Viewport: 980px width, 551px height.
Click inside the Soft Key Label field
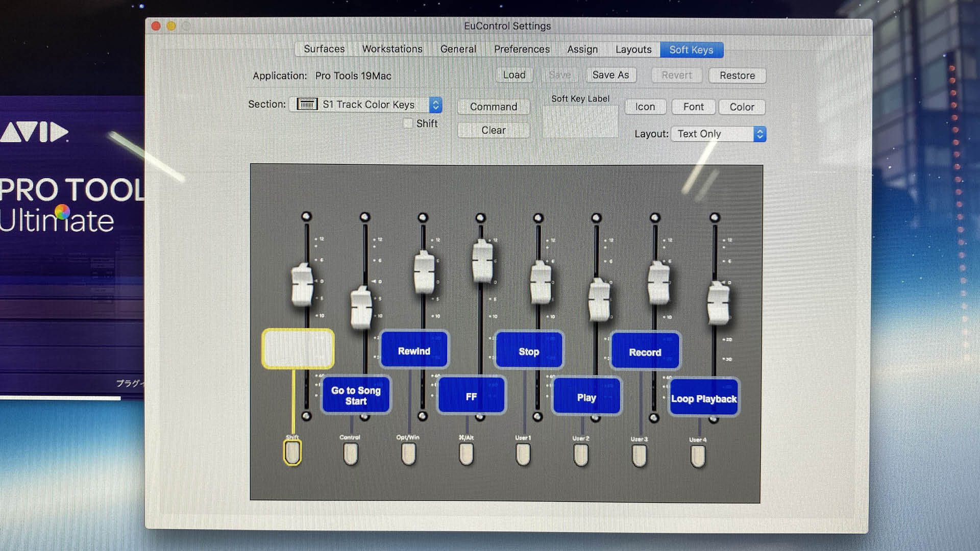point(580,120)
